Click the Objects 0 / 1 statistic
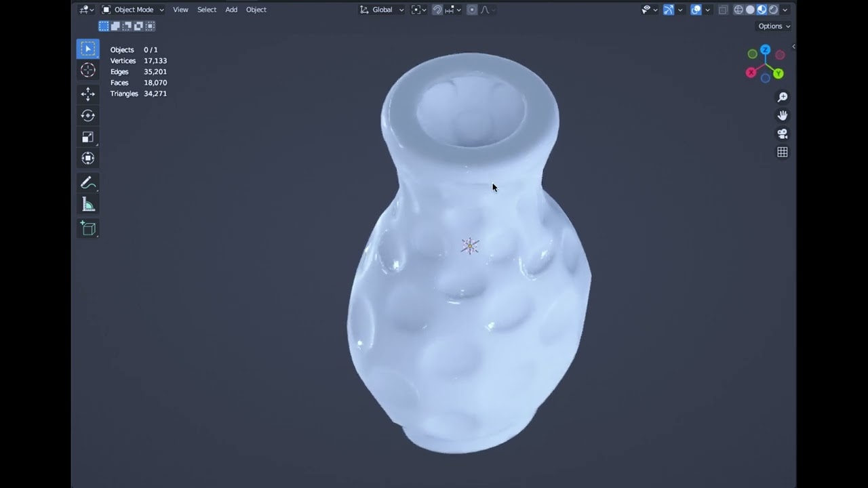The width and height of the screenshot is (868, 488). pyautogui.click(x=134, y=49)
